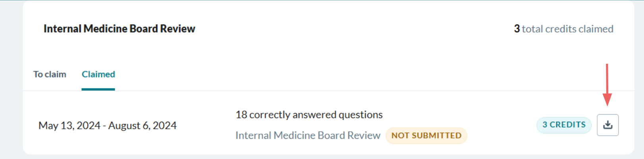Click the Internal Medicine Board Review heading

point(119,29)
